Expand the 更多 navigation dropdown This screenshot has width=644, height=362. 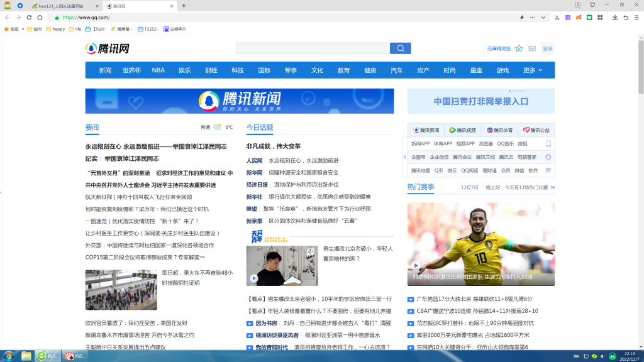coord(533,70)
